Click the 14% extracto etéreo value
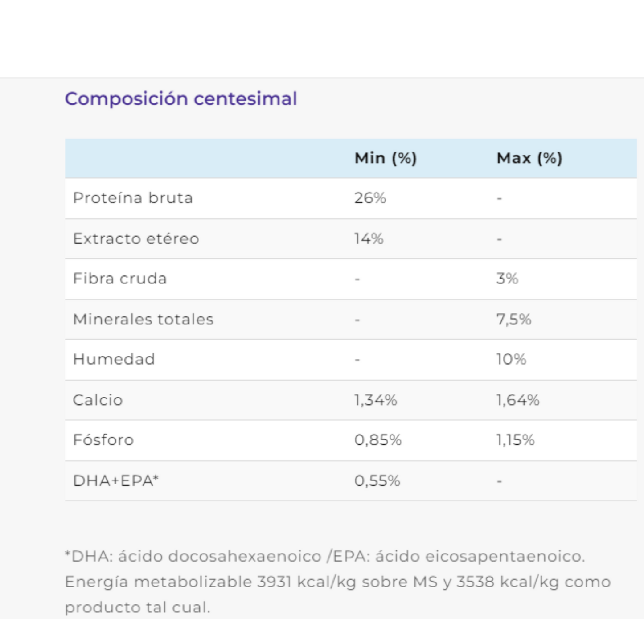Viewport: 644px width, 644px height. click(x=369, y=238)
